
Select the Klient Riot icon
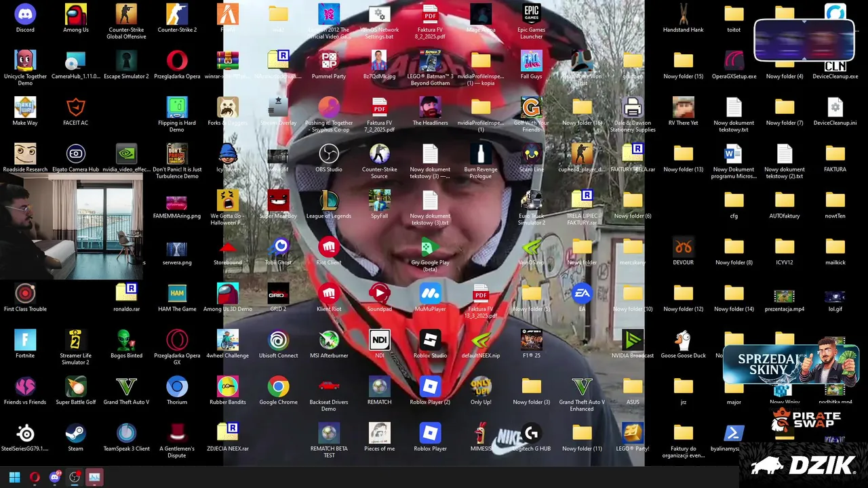[x=329, y=298]
